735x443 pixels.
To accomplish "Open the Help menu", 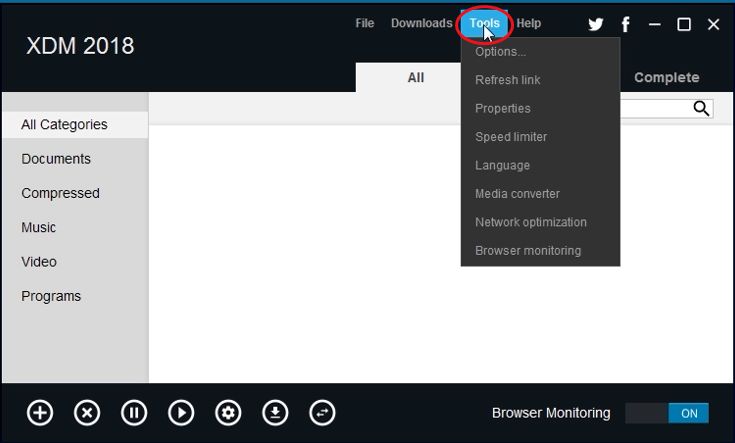I will pos(529,23).
